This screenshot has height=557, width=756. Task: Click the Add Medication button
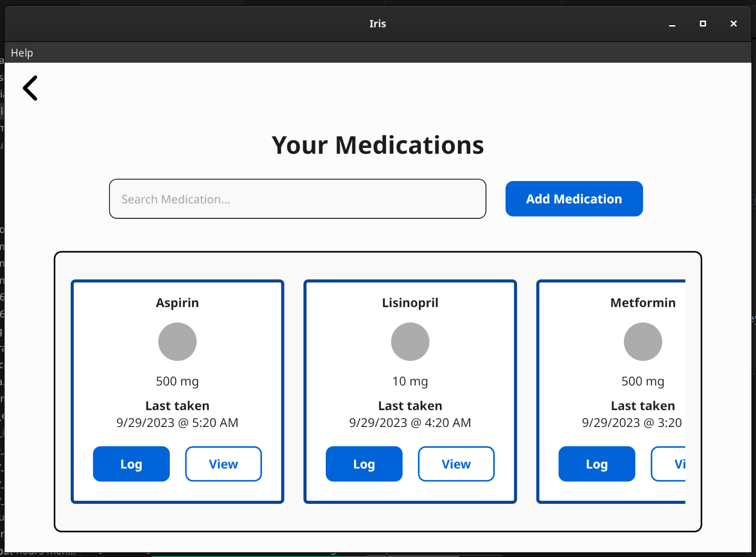click(x=574, y=199)
